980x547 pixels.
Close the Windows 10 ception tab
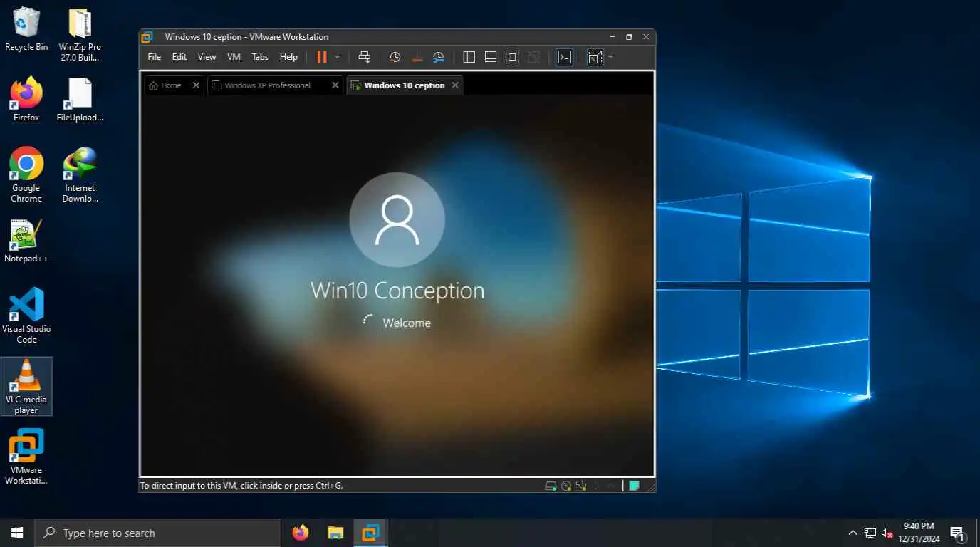point(455,85)
